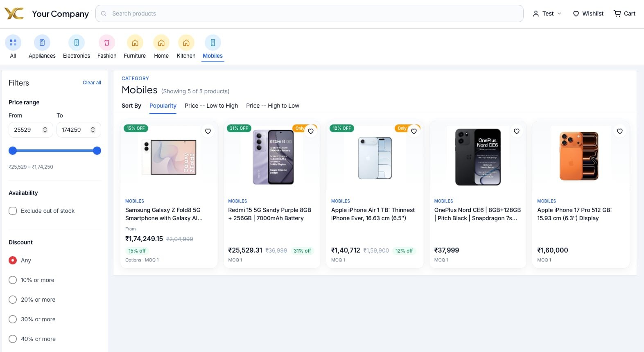Add Samsung Galaxy Z Fold8 to wishlist
The image size is (644, 352).
click(x=208, y=131)
